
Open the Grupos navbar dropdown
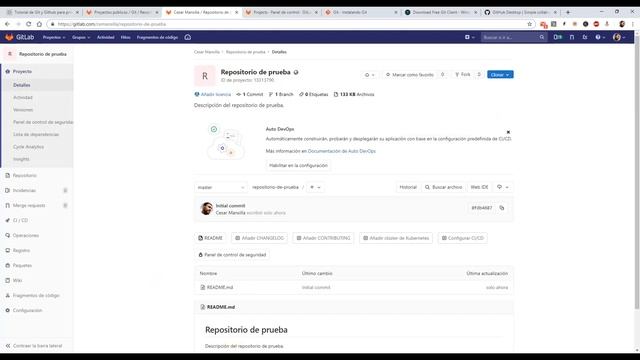point(81,37)
